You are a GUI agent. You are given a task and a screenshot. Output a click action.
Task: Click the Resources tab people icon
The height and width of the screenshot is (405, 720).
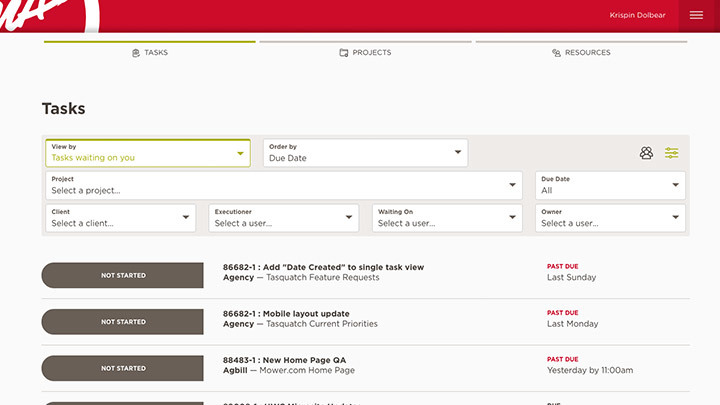pos(556,53)
